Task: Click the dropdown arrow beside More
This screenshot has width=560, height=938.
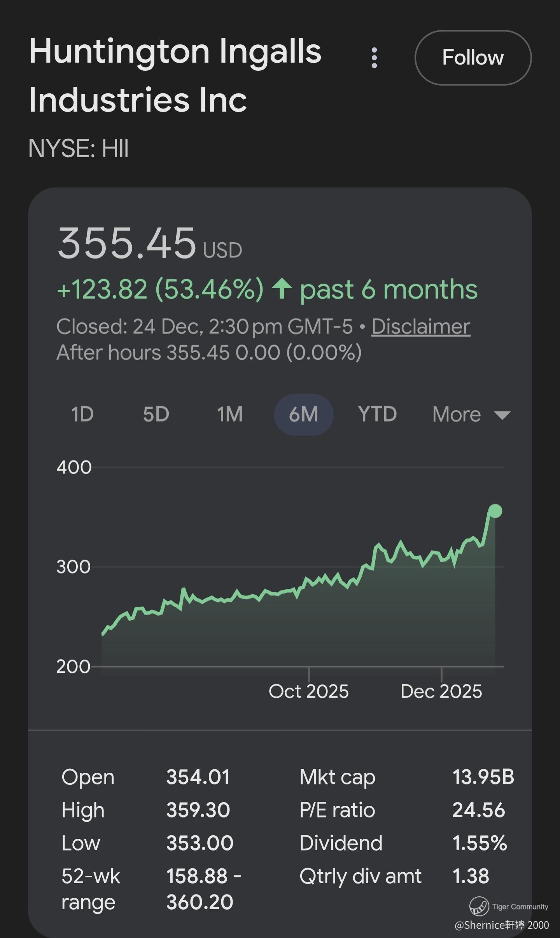Action: tap(502, 415)
